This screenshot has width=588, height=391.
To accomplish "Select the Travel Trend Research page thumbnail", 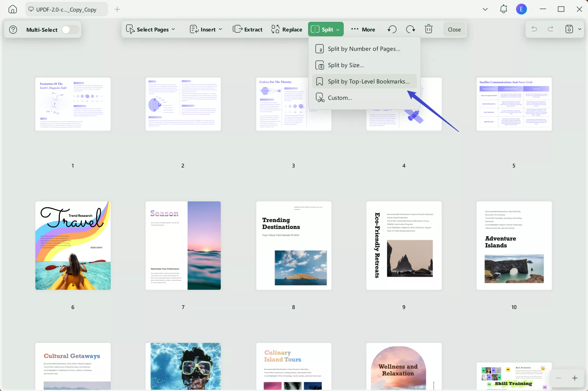I will [73, 245].
